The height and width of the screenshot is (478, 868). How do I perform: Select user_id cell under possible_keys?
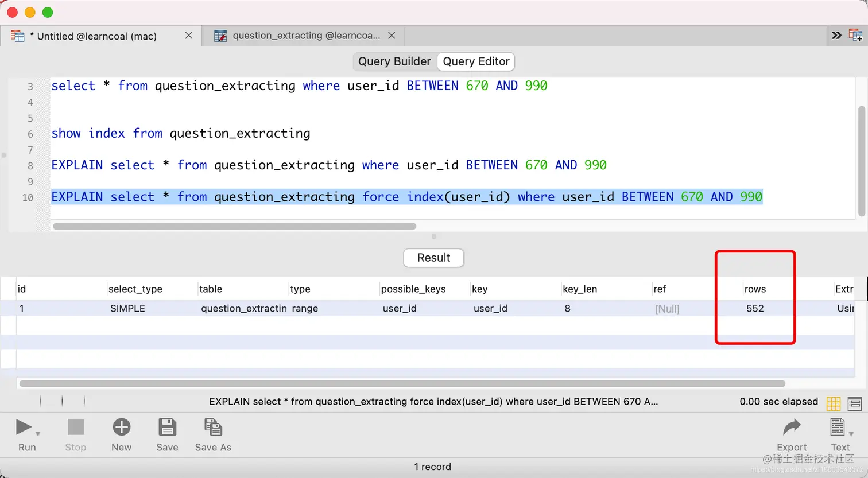pyautogui.click(x=425, y=309)
